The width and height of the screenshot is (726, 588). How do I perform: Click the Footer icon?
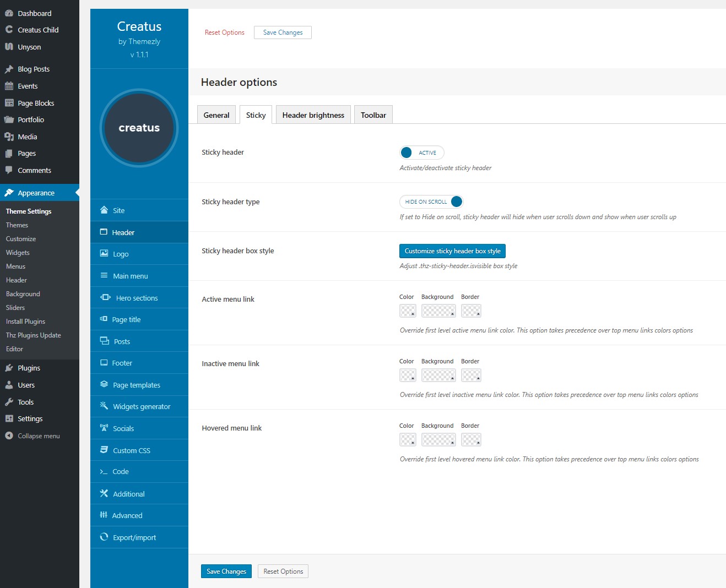click(x=104, y=363)
